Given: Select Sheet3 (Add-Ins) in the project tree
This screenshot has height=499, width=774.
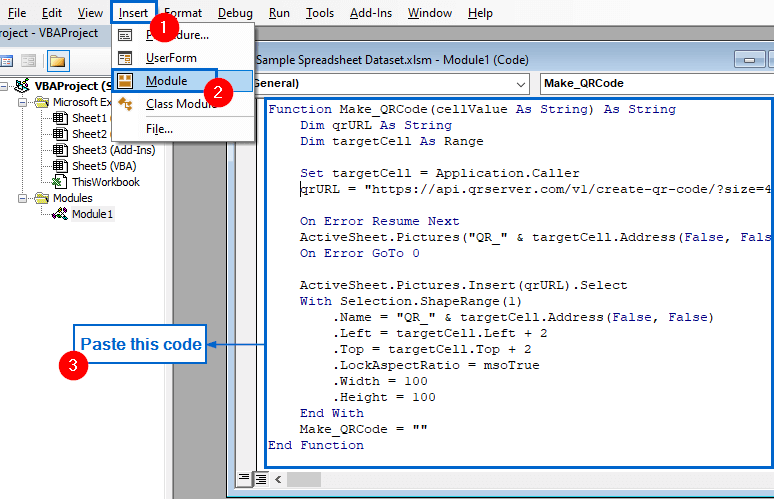Looking at the screenshot, I should tap(114, 150).
